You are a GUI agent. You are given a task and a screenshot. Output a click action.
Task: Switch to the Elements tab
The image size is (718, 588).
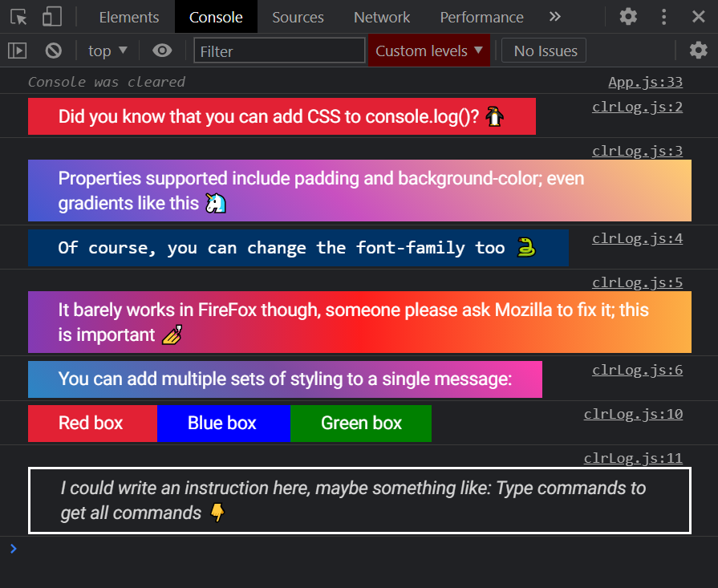(x=128, y=16)
